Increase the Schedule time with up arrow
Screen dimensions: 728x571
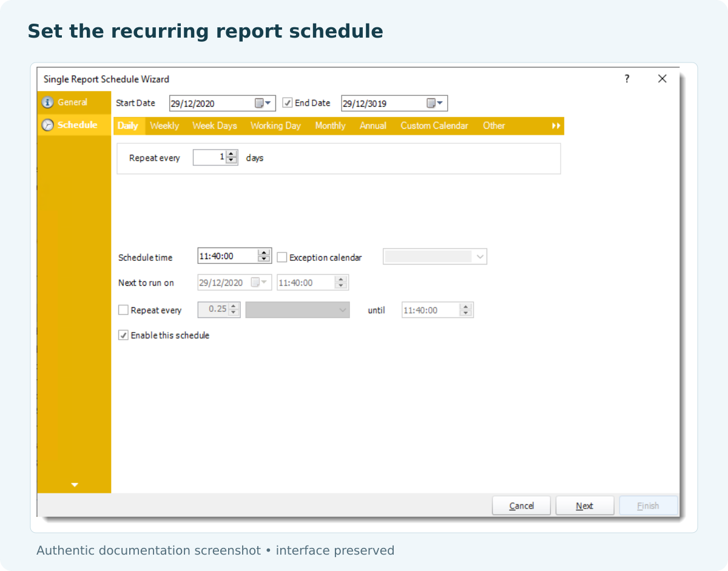[x=264, y=252]
